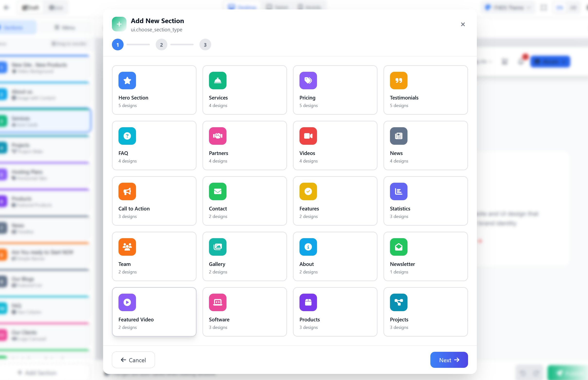588x380 pixels.
Task: Select the News newspaper icon
Action: click(x=398, y=136)
